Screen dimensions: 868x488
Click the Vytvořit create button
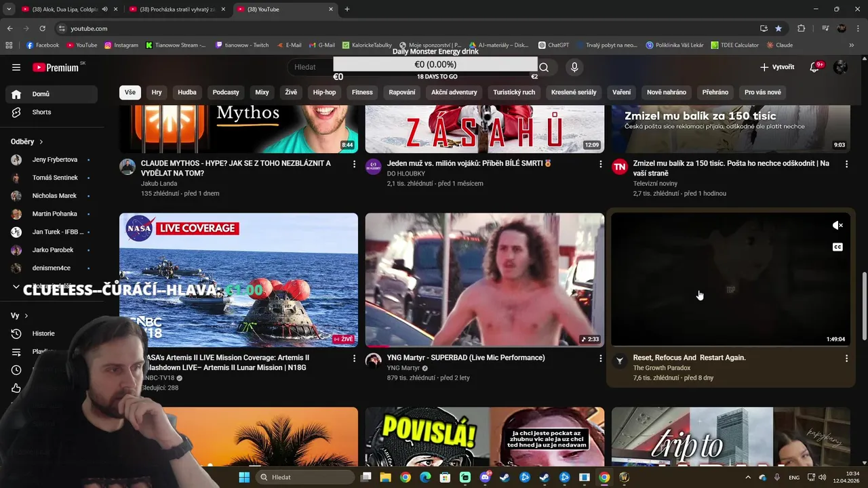(x=777, y=67)
